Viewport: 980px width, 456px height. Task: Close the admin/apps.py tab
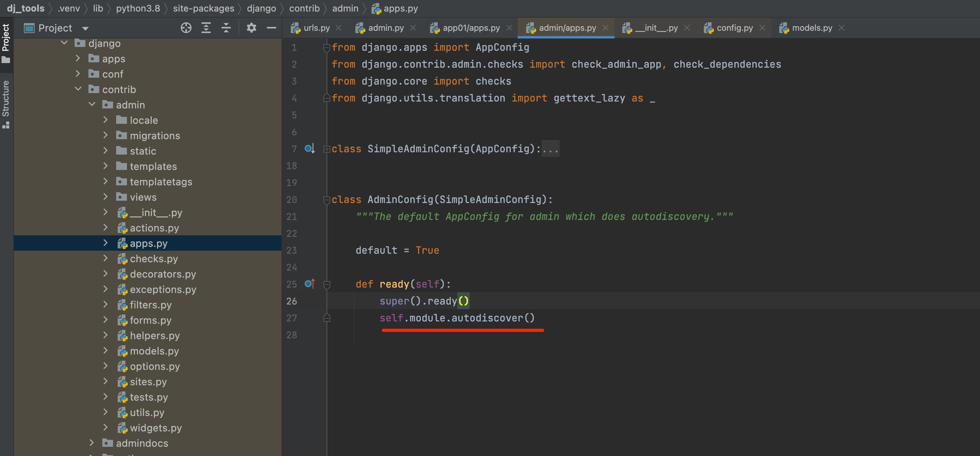pos(605,28)
